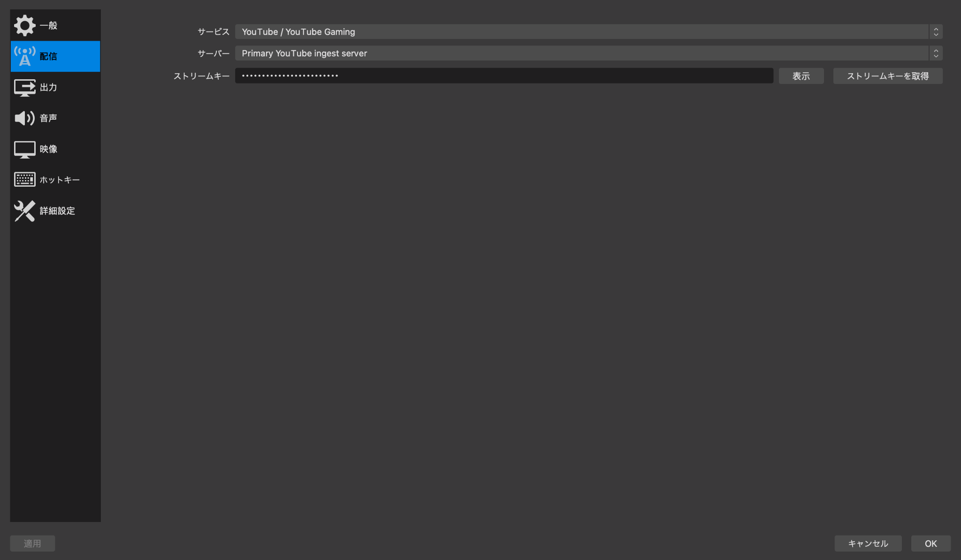Click 表示 to reveal the stream key
Screen dimensions: 961x560
pos(801,76)
